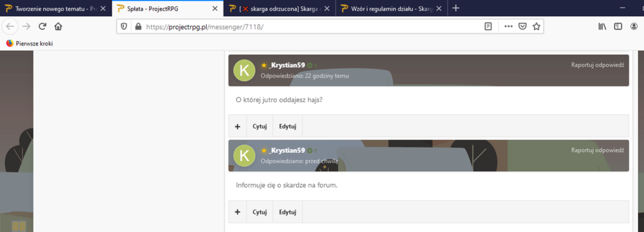Reload the current page
Viewport: 644px width, 232px height.
(x=42, y=26)
